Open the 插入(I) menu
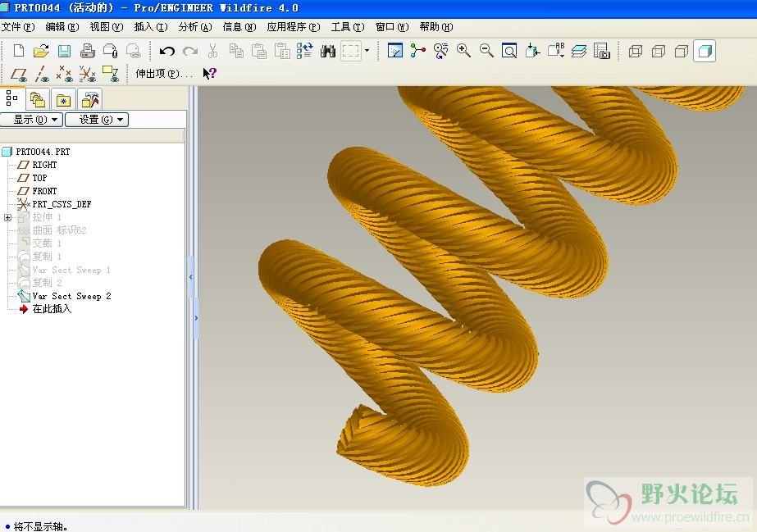This screenshot has width=757, height=532. [x=151, y=27]
